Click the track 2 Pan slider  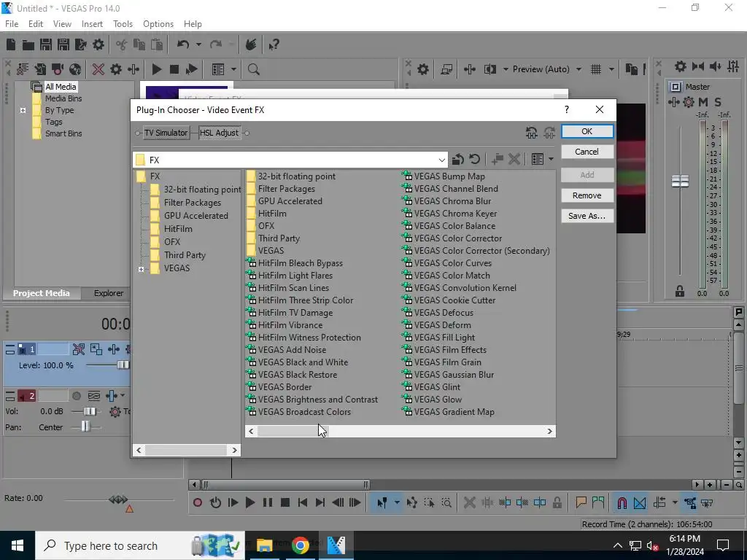[85, 427]
